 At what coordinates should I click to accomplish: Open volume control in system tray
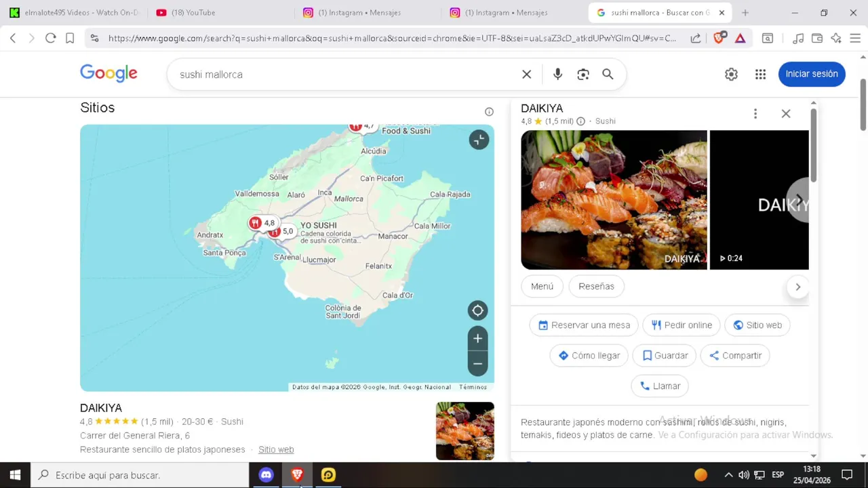point(744,475)
